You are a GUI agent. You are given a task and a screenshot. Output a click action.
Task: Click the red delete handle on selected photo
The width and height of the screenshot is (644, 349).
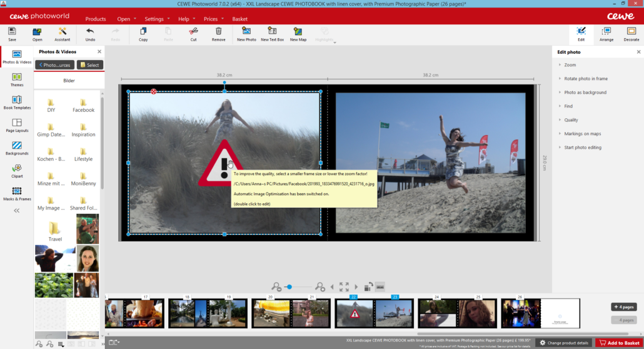[x=153, y=91]
